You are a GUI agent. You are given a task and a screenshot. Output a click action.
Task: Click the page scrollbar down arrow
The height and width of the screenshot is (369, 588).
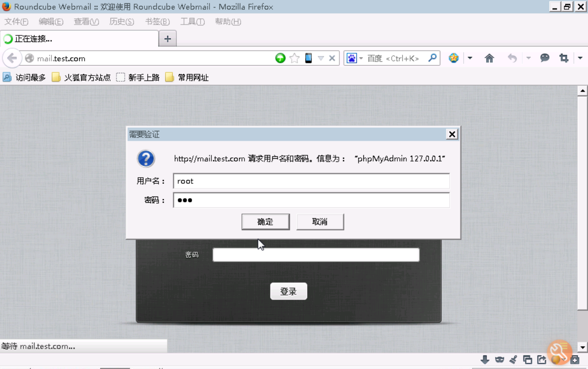click(582, 347)
